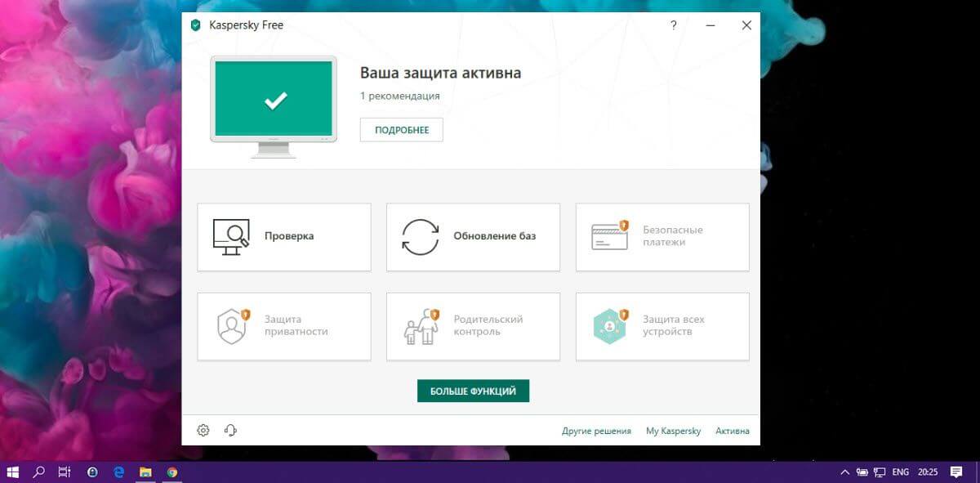Viewport: 980px width, 483px height.
Task: Open Microsoft Edge from the taskbar
Action: (118, 472)
